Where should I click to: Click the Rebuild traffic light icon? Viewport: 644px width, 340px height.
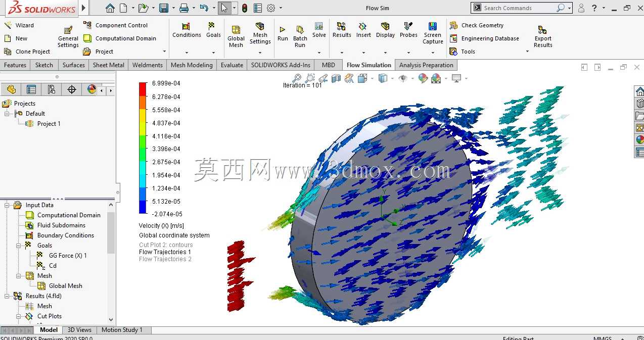click(x=245, y=8)
